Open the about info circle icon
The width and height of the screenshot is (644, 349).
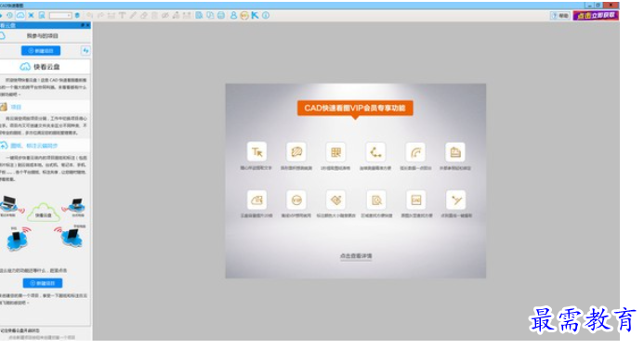pos(266,15)
